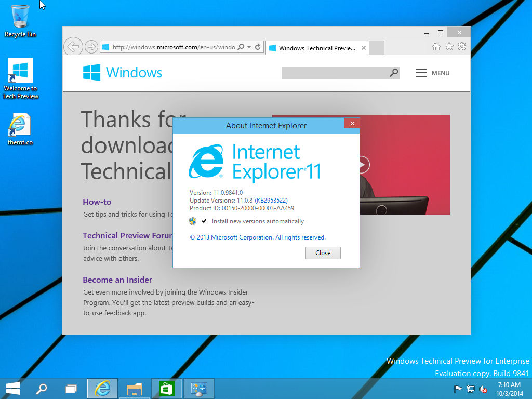Open the address bar autocomplete dropdown
The height and width of the screenshot is (399, 532).
click(x=249, y=47)
